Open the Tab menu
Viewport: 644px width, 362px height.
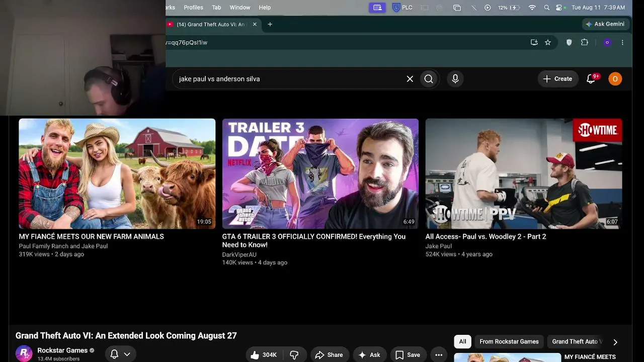click(216, 8)
